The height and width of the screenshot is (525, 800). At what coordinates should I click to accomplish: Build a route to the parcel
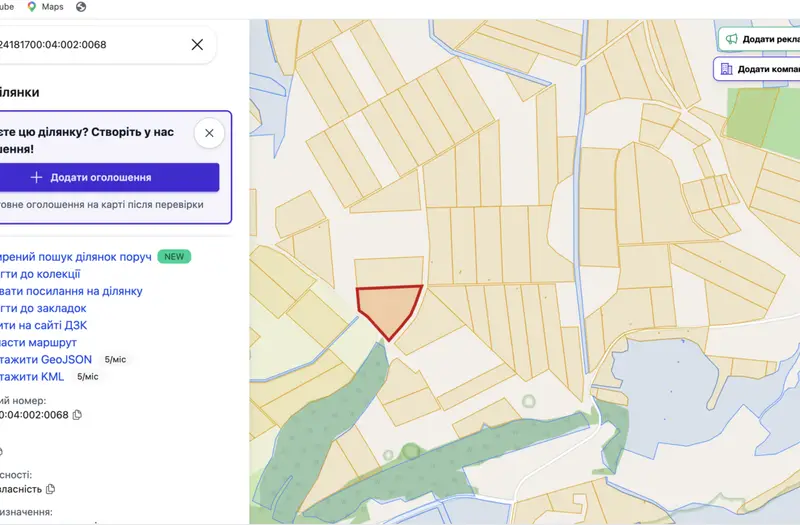[x=38, y=342]
